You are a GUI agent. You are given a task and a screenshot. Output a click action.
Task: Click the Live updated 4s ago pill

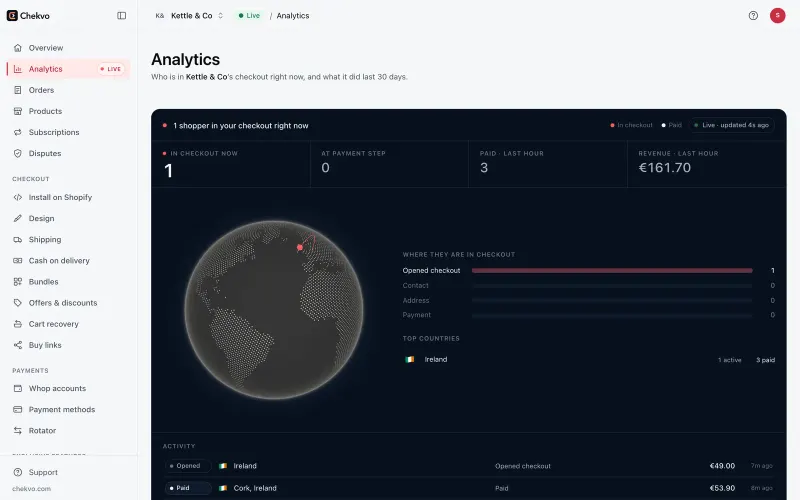[732, 126]
